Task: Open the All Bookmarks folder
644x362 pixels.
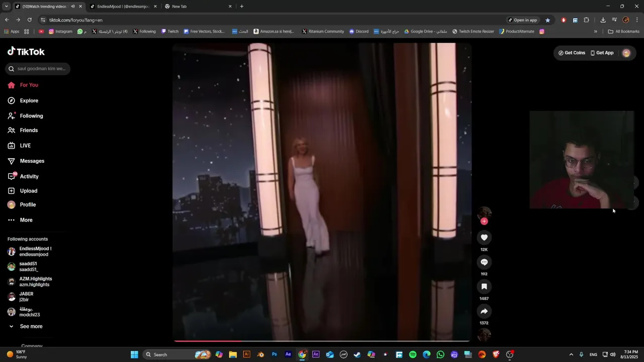Action: click(x=624, y=31)
